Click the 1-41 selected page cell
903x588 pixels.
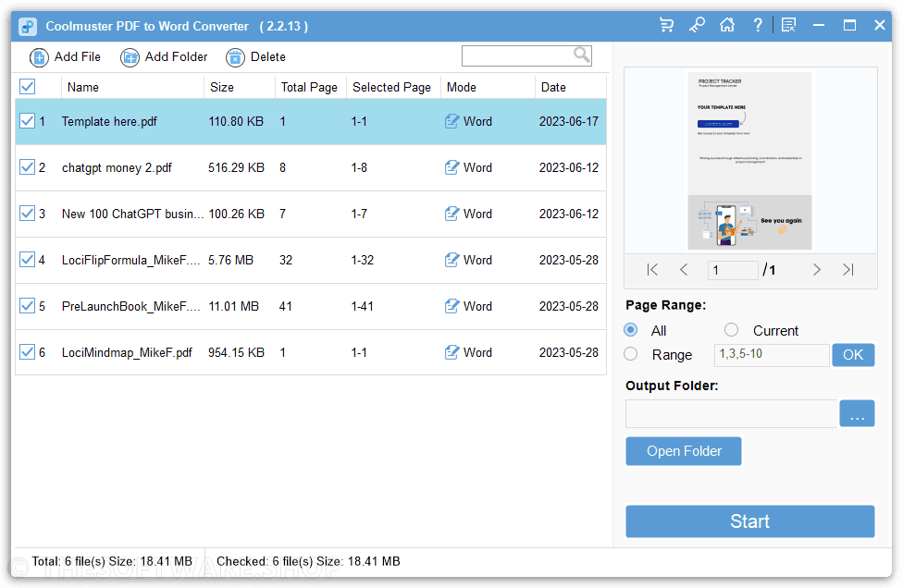point(363,306)
